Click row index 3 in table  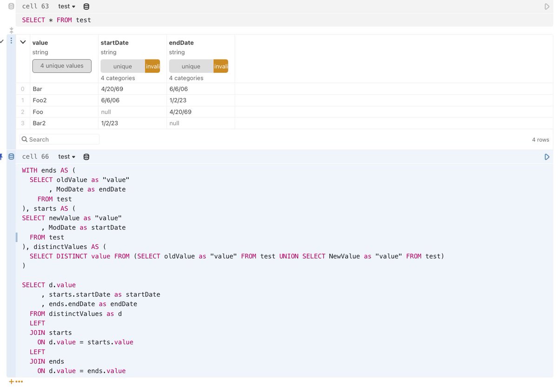(22, 123)
